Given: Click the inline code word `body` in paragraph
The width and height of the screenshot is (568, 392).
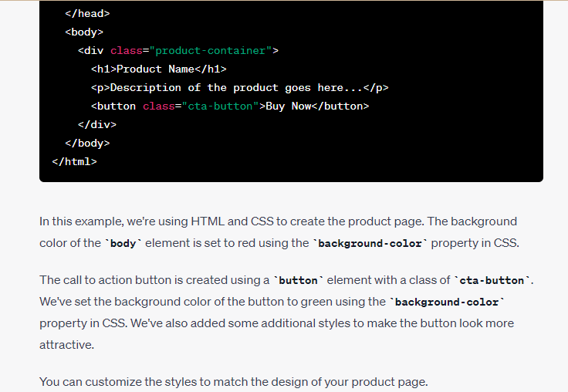Looking at the screenshot, I should tap(123, 244).
